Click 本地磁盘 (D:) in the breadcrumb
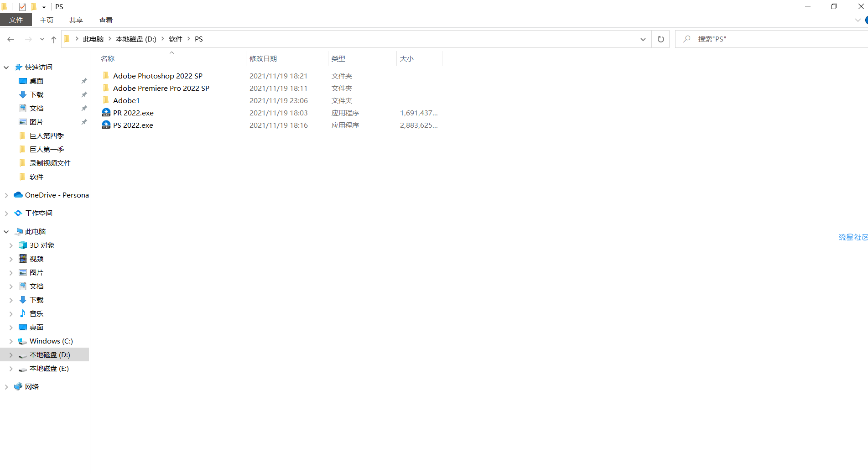 136,39
